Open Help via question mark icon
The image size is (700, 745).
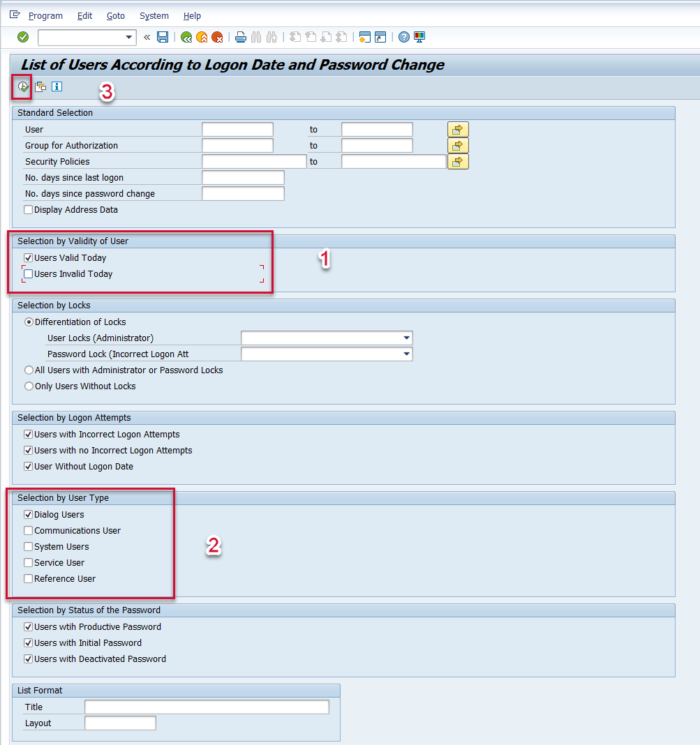[403, 37]
